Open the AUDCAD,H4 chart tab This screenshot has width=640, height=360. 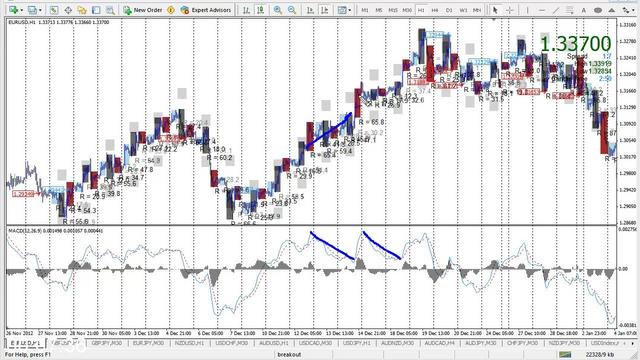coord(440,343)
